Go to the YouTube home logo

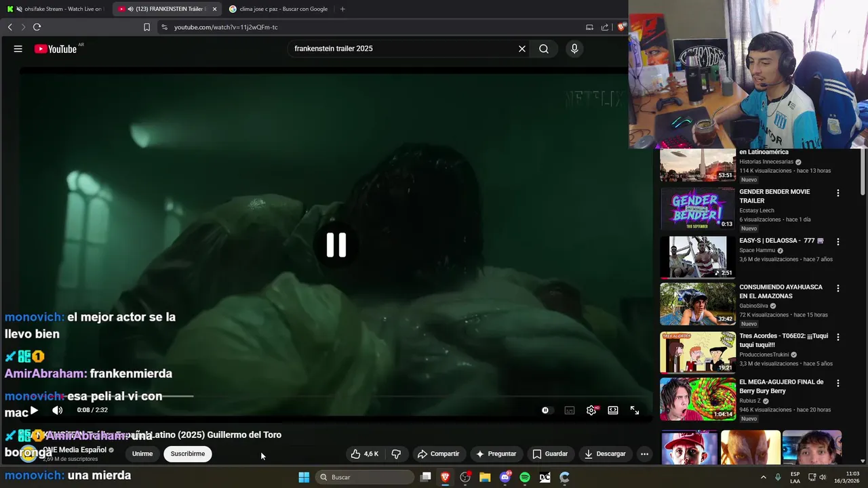click(56, 49)
